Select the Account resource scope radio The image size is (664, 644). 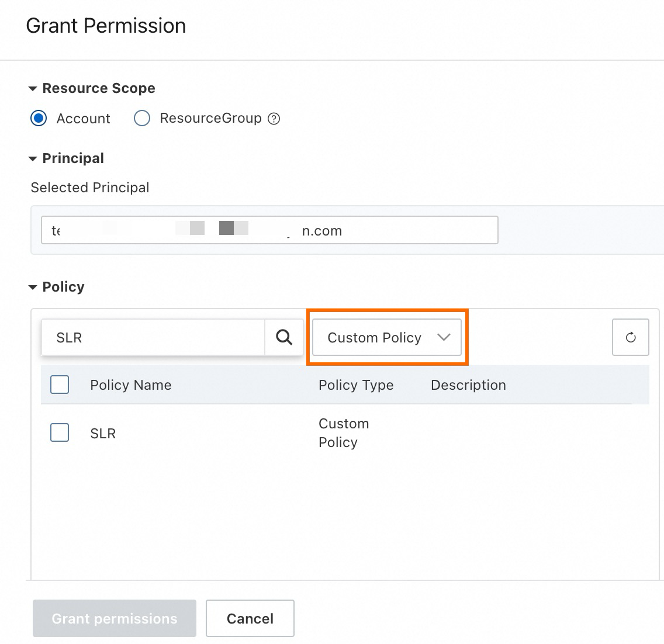point(39,118)
